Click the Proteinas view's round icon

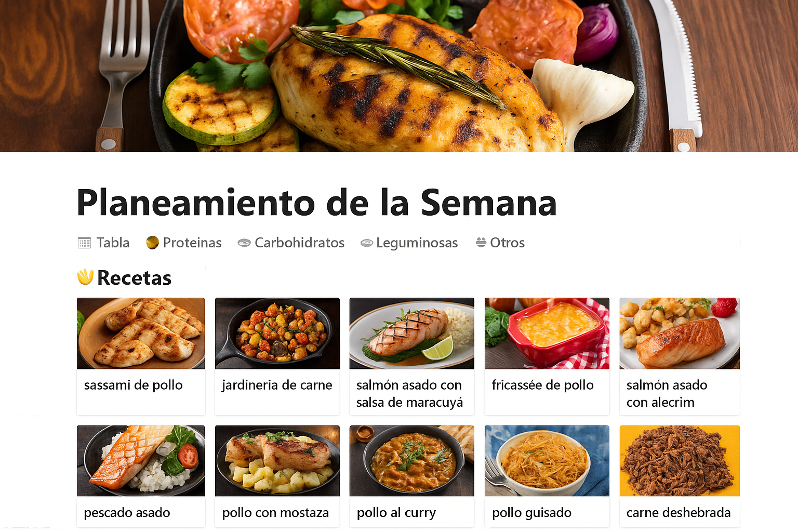[x=152, y=243]
